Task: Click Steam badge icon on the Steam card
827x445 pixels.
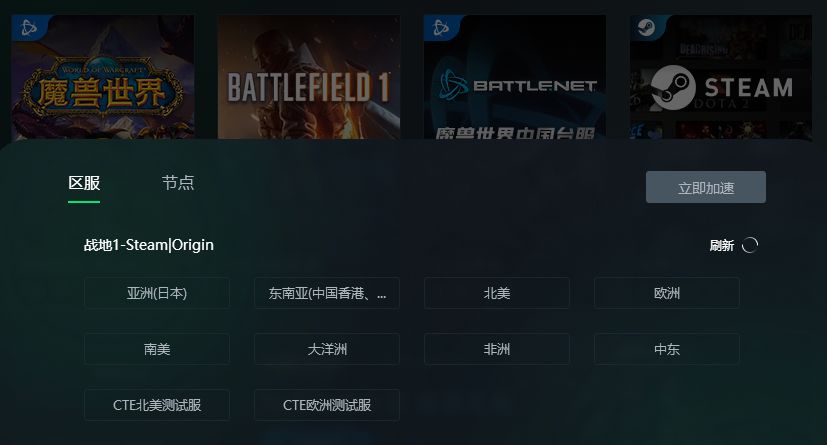Action: 646,27
